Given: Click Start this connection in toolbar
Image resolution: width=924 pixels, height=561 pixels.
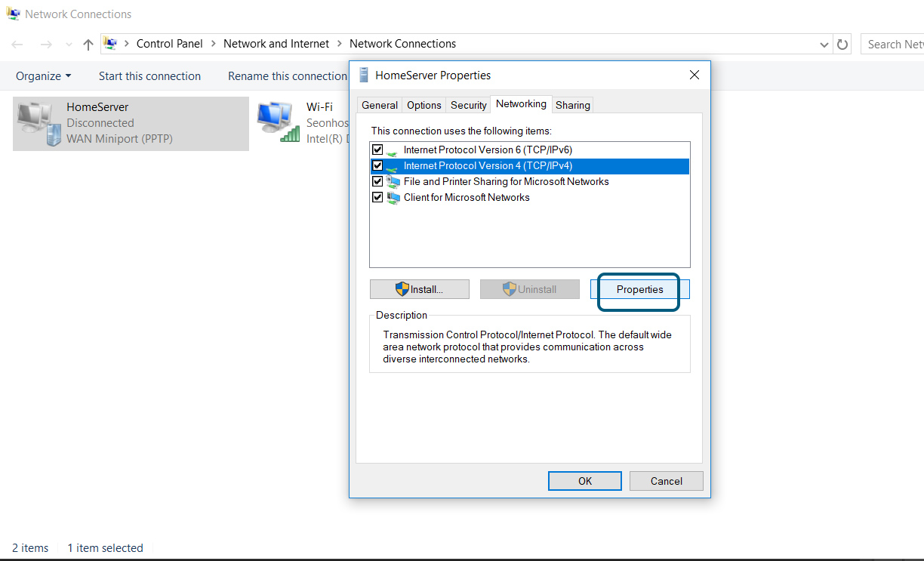Looking at the screenshot, I should point(149,76).
